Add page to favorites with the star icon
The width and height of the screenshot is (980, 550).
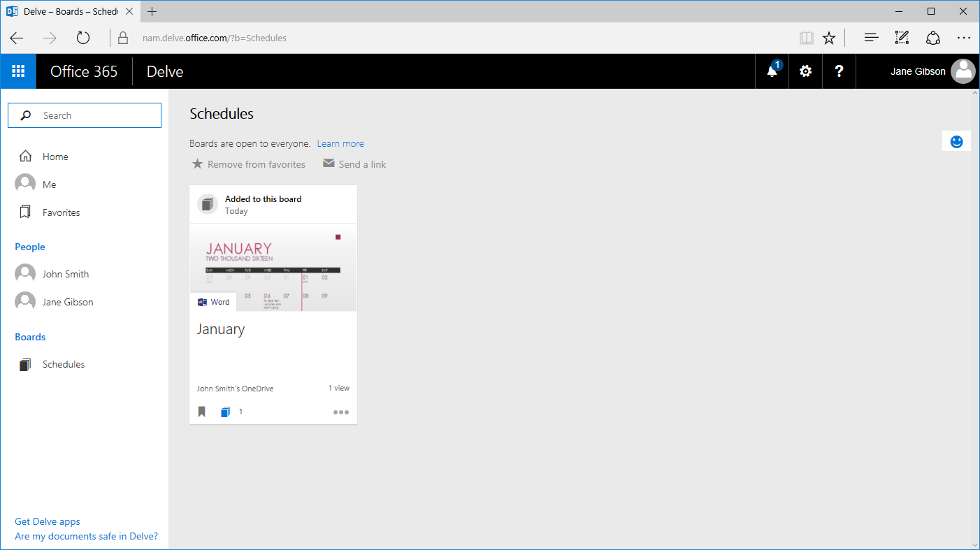(829, 38)
